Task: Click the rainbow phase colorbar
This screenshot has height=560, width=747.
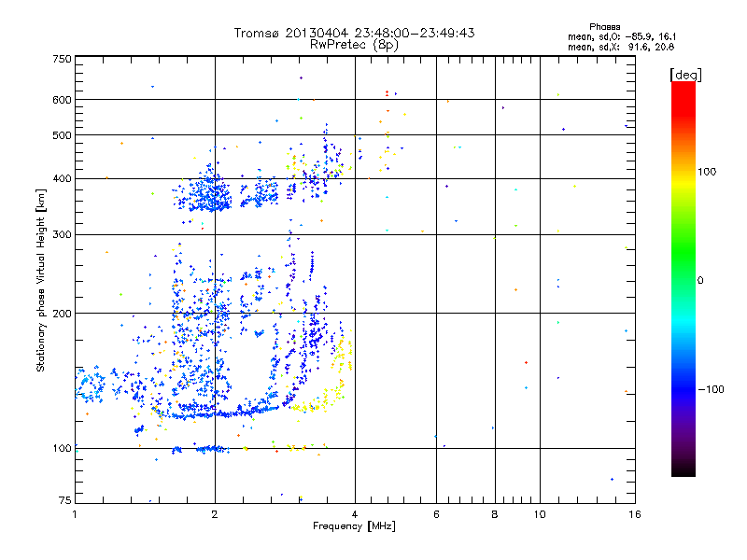Action: (684, 278)
